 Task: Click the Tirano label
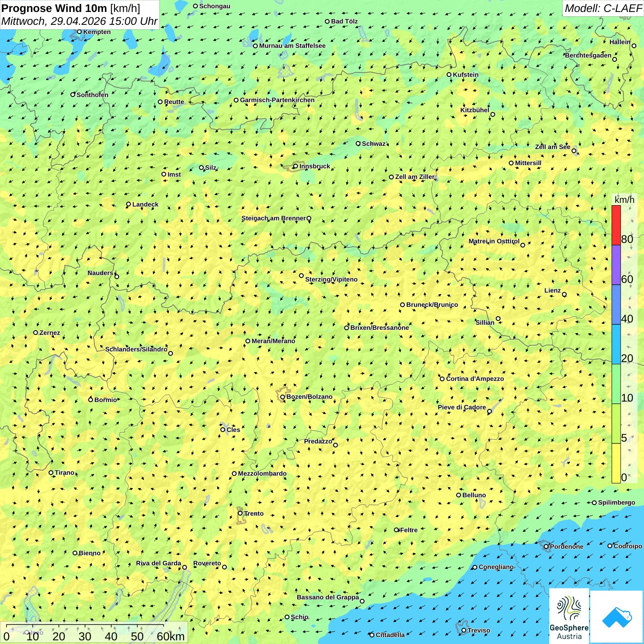[64, 472]
